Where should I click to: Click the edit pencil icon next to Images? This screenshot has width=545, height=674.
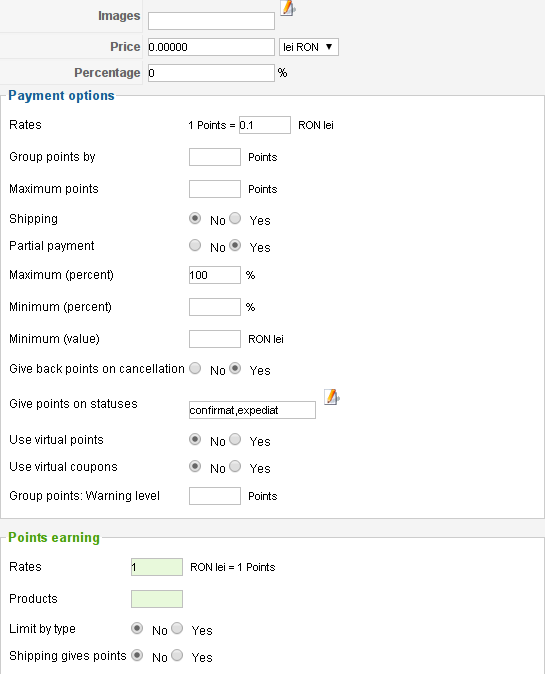(x=288, y=8)
